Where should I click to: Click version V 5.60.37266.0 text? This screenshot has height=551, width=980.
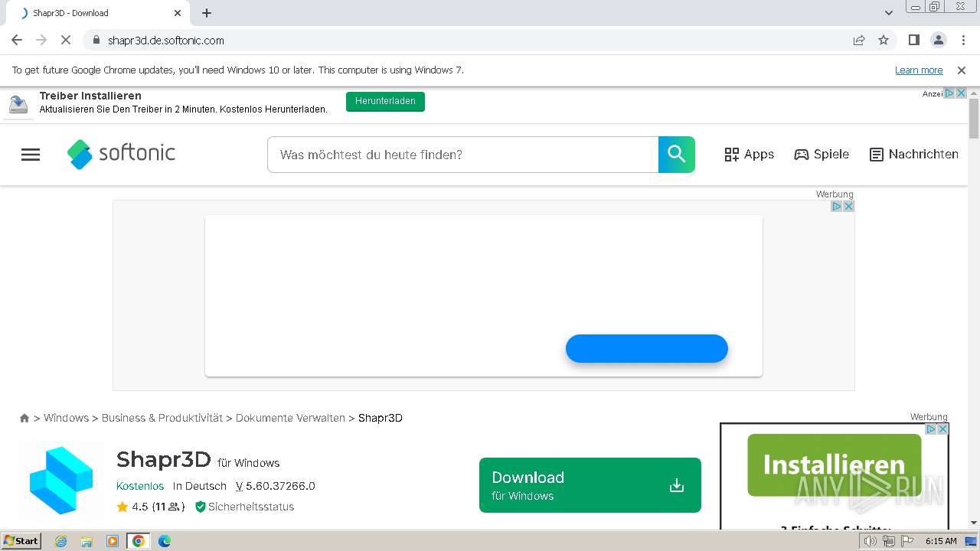(276, 486)
